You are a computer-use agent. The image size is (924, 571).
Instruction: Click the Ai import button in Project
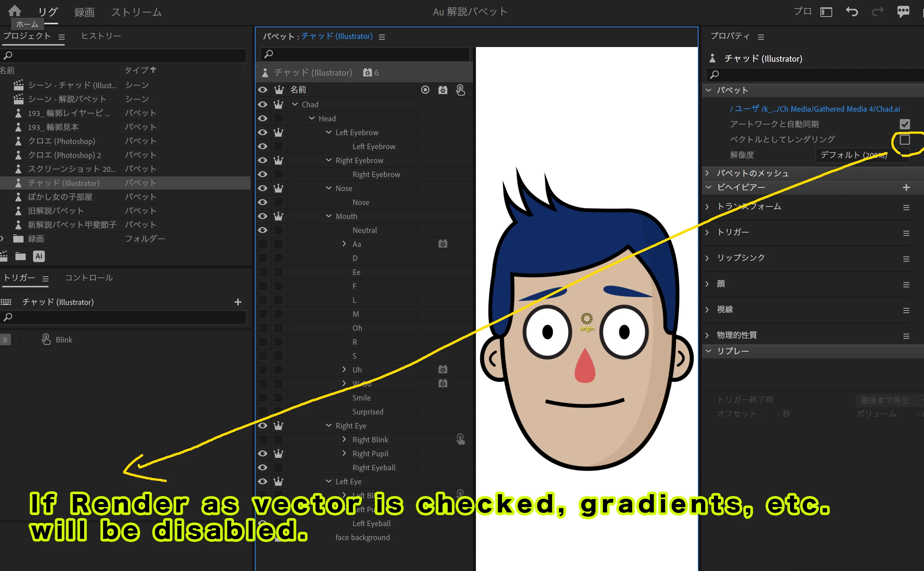coord(39,256)
